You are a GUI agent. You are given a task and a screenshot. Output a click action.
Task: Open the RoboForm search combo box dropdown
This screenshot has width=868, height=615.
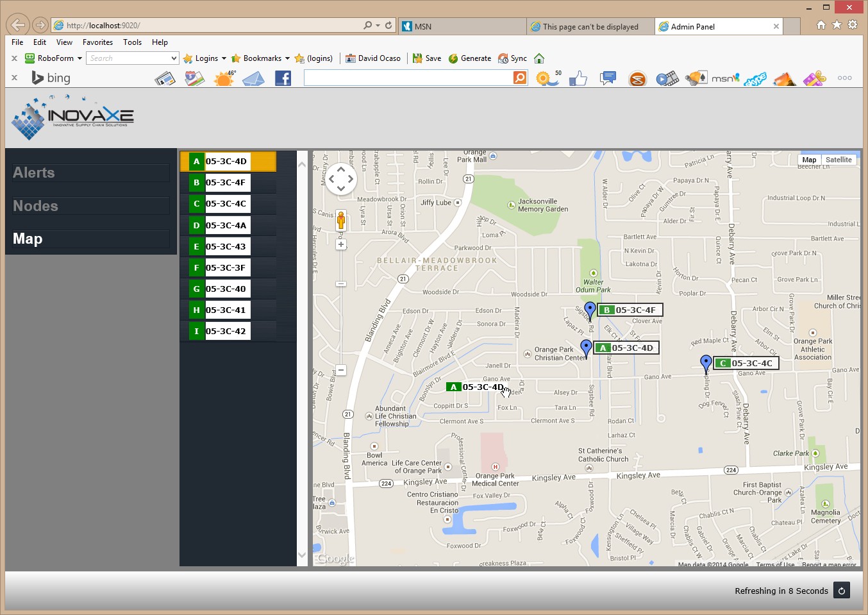click(174, 58)
